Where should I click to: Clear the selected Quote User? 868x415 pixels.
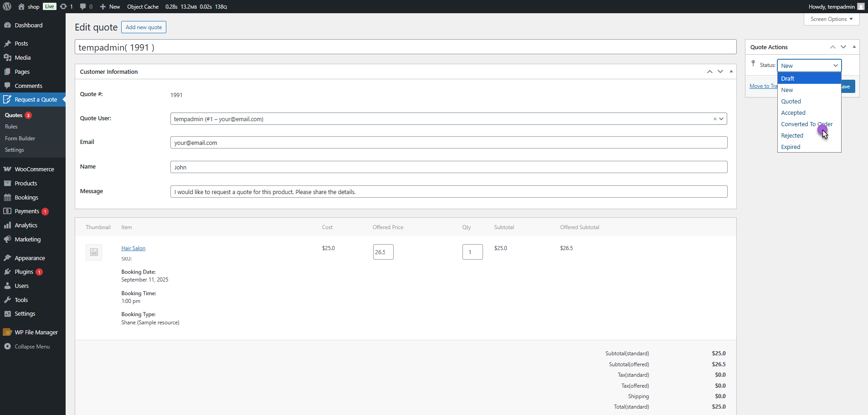(715, 119)
